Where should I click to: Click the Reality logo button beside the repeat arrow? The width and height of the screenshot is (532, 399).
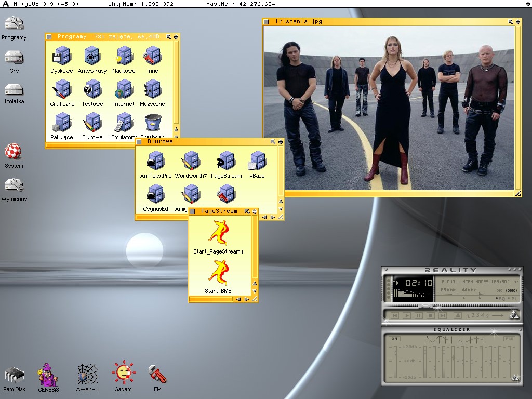(x=514, y=315)
